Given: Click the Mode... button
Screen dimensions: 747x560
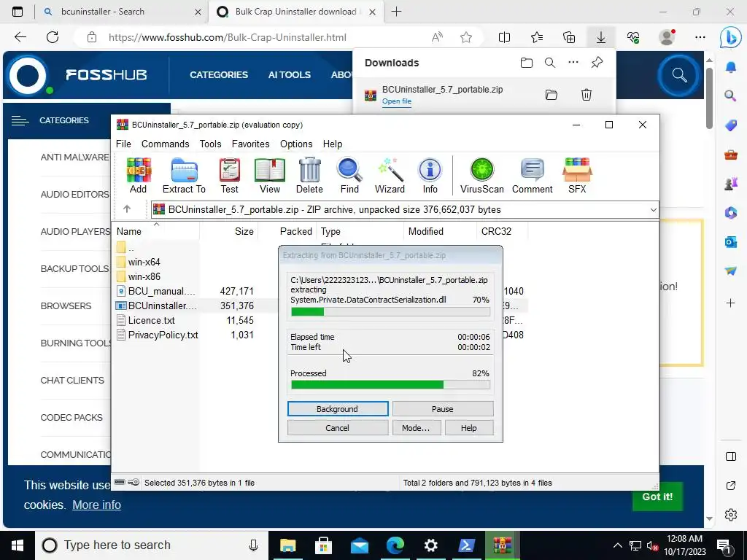Looking at the screenshot, I should (x=415, y=427).
